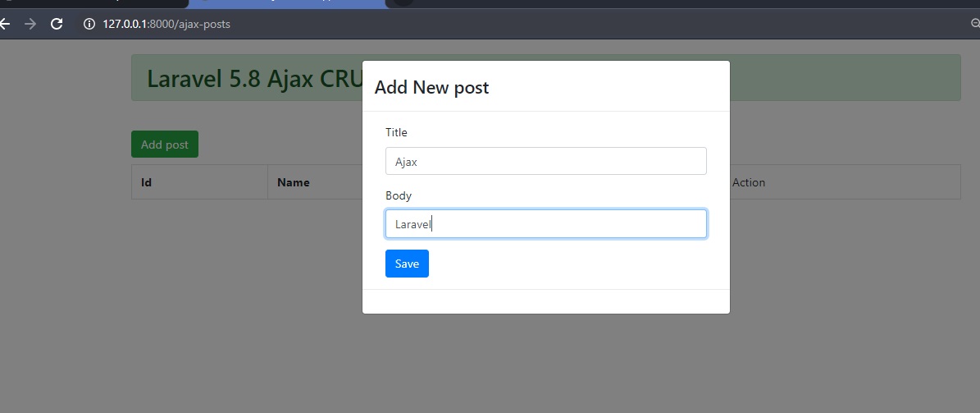Viewport: 980px width, 413px height.
Task: Switch to the active highlighted browser tab
Action: point(287,2)
